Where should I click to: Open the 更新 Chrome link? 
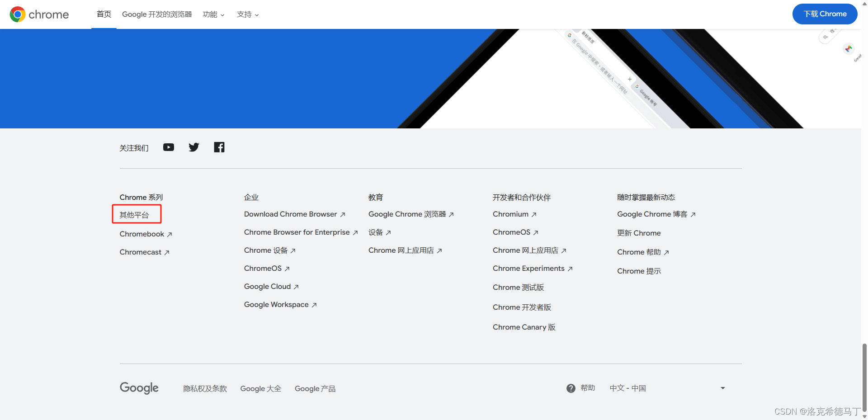click(x=639, y=233)
